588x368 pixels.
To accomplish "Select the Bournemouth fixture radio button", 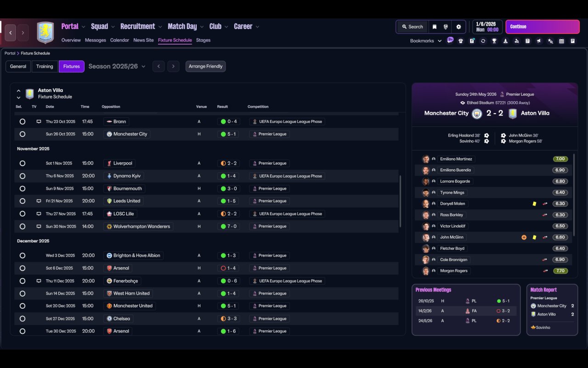I will 23,189.
